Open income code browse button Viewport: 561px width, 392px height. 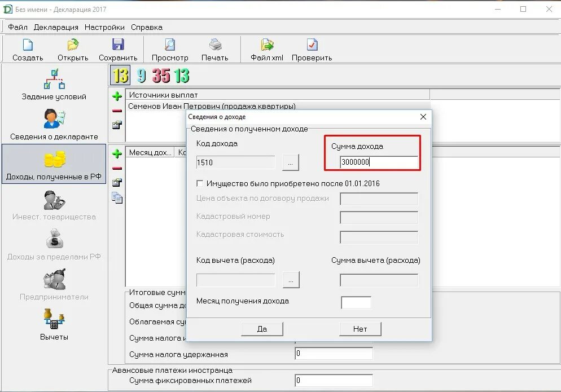291,163
